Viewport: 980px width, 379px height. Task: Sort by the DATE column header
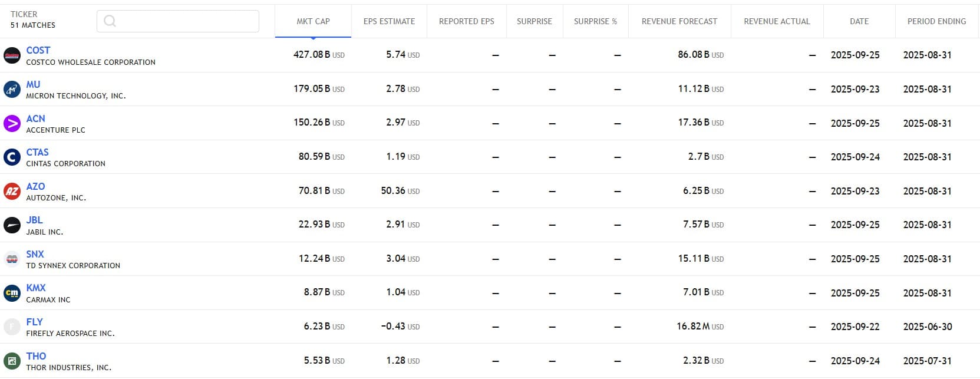pos(859,21)
